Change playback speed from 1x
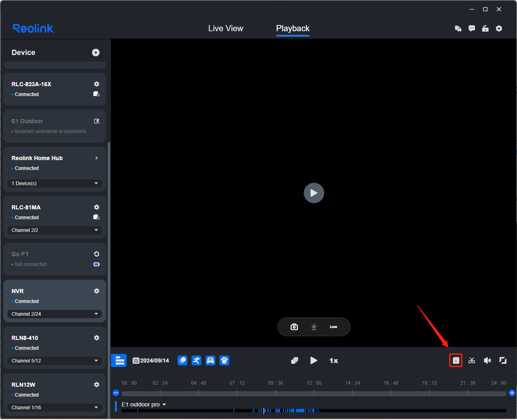This screenshot has width=517, height=420. point(334,360)
